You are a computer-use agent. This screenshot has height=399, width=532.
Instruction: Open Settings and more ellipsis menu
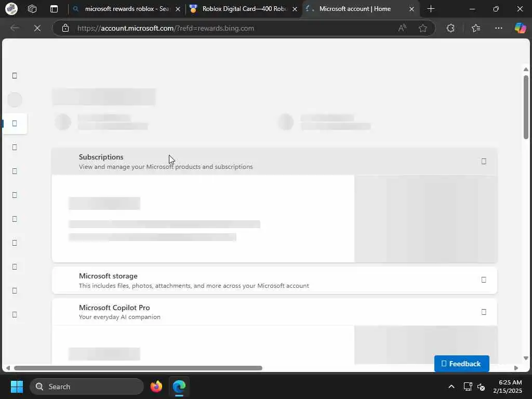[498, 28]
